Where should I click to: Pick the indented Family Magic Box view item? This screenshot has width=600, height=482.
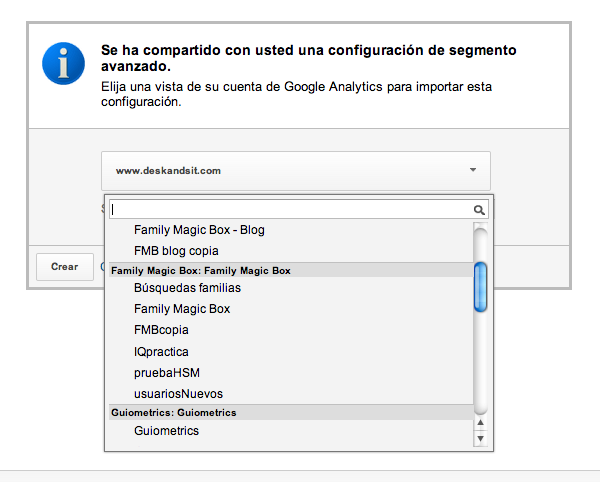click(182, 309)
